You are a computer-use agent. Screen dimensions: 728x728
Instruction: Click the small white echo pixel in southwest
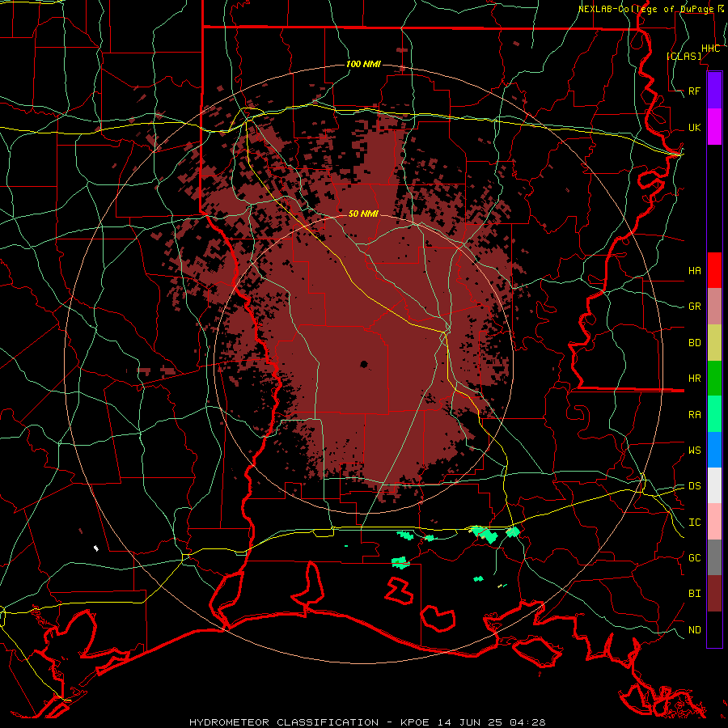coord(96,548)
